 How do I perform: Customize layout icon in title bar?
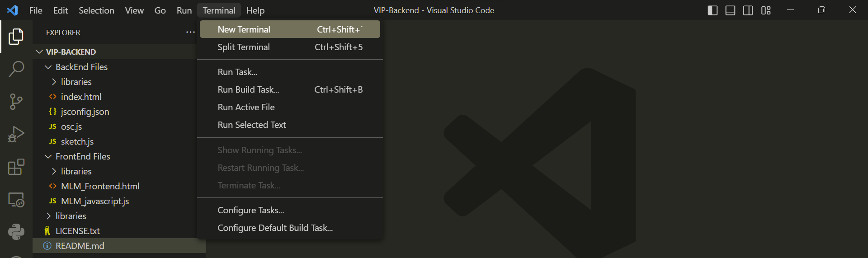coord(766,10)
